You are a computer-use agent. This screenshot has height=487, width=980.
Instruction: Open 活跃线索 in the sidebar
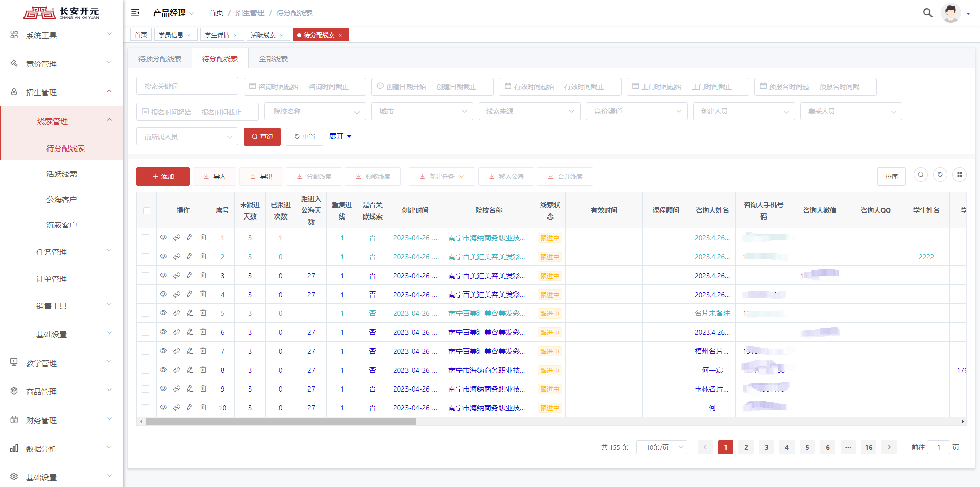(x=61, y=174)
